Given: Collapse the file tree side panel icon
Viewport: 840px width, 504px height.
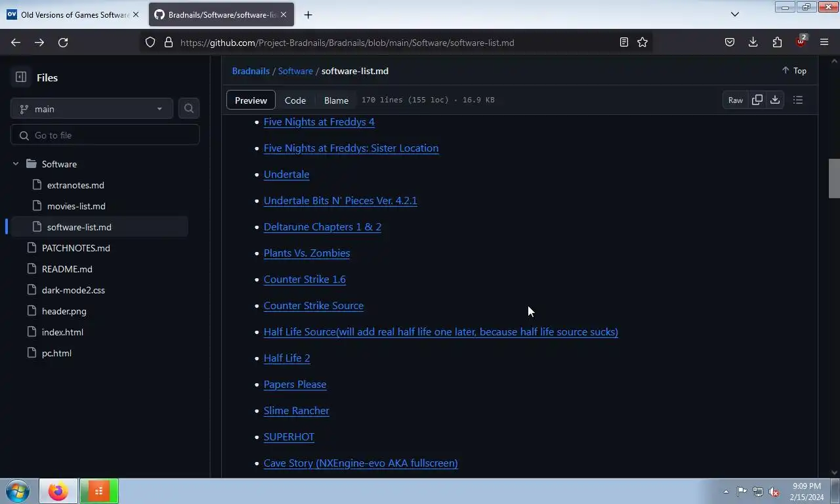Looking at the screenshot, I should point(21,77).
